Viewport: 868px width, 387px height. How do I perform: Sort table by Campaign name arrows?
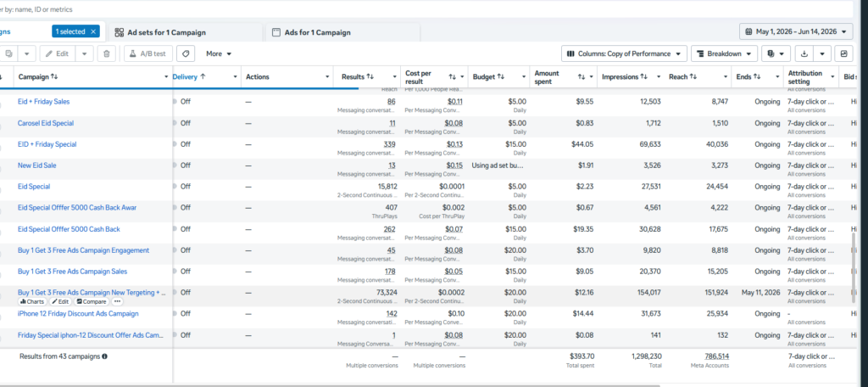54,76
